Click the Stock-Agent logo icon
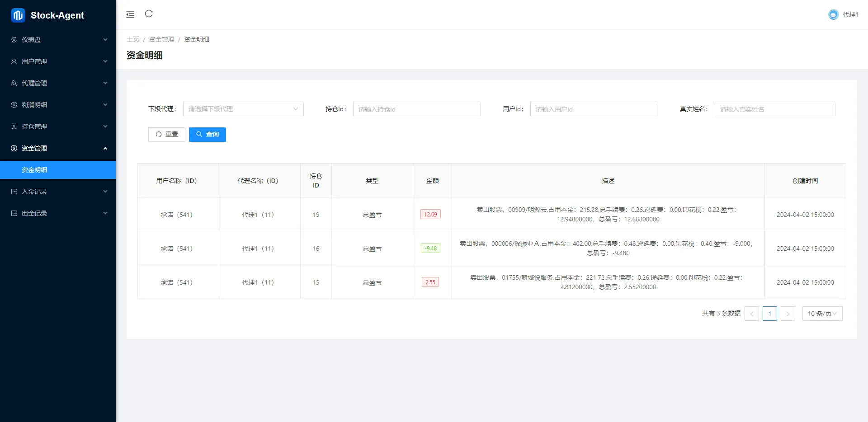This screenshot has height=422, width=868. coord(18,15)
